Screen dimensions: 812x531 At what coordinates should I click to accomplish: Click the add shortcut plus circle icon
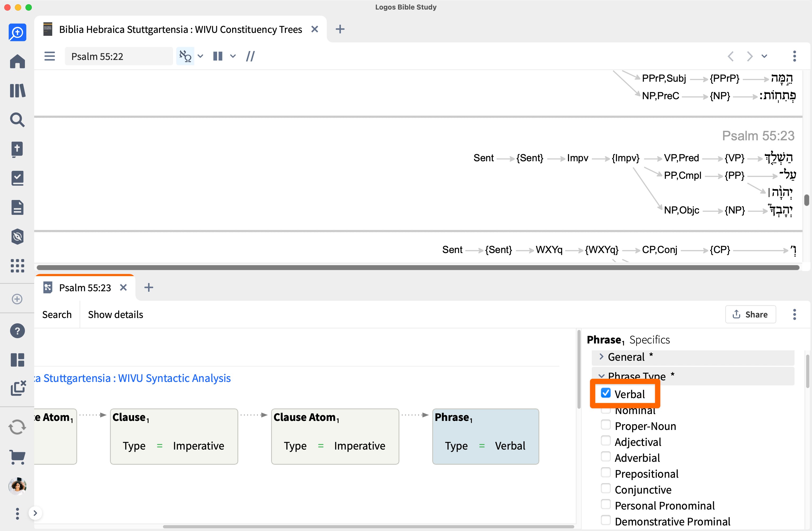click(x=17, y=299)
